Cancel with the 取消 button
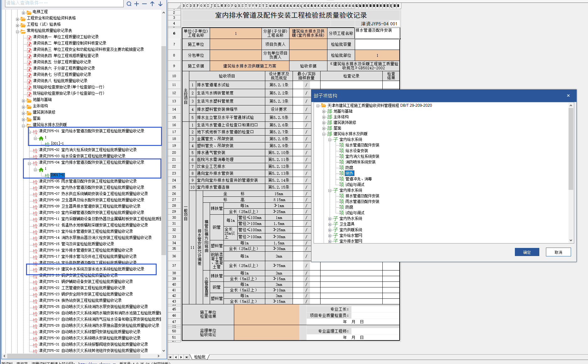The image size is (588, 364). [558, 252]
